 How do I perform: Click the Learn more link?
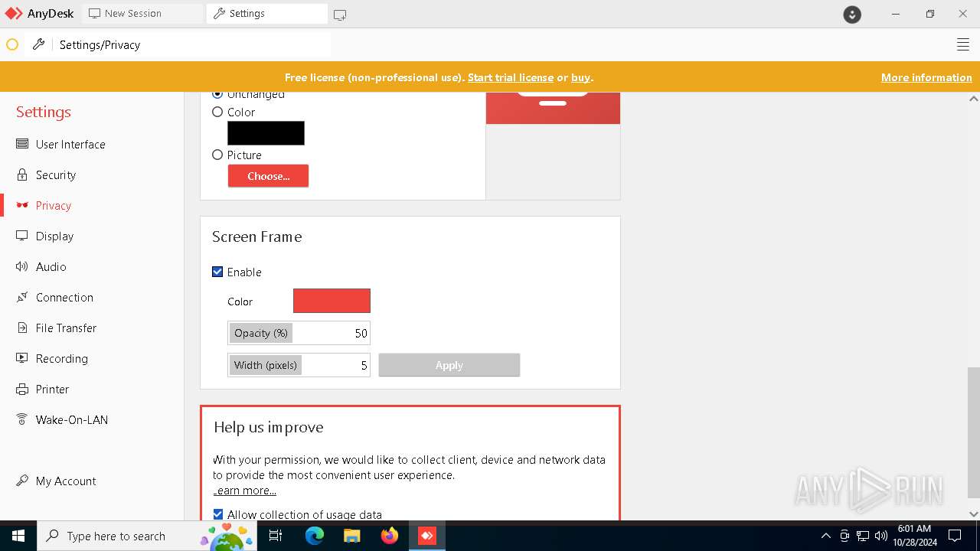[245, 491]
